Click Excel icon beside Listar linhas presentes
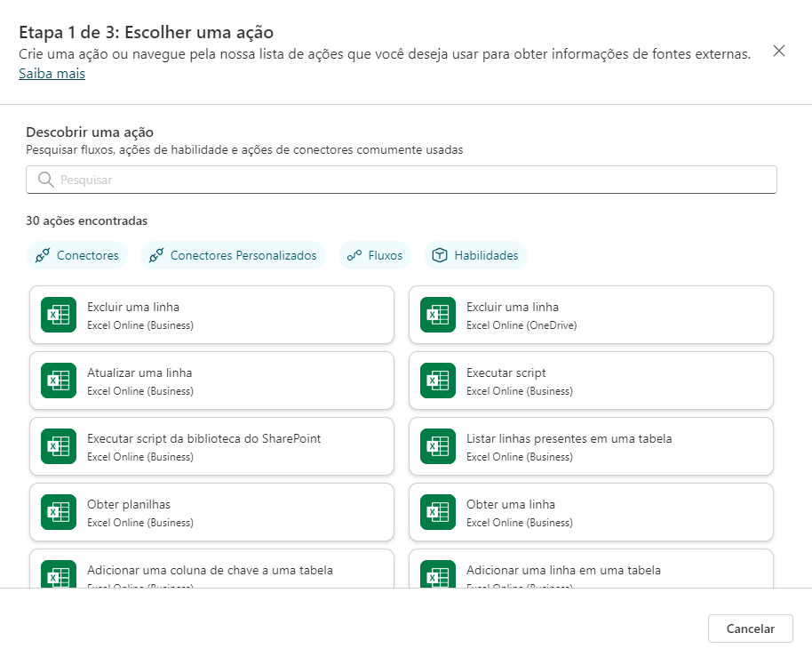The image size is (812, 665). [x=438, y=446]
